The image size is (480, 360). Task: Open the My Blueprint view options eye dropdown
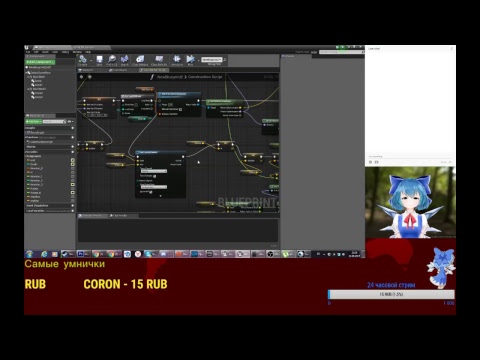pyautogui.click(x=70, y=122)
